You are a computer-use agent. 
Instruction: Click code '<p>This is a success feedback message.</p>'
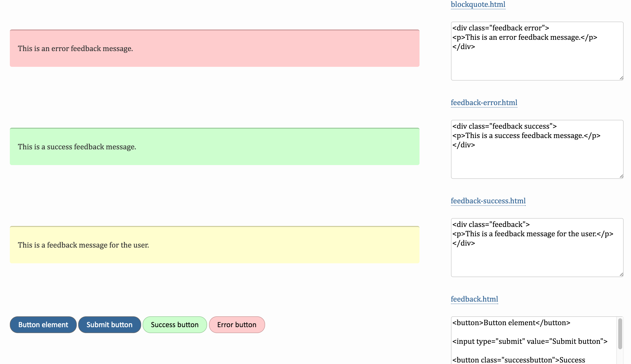point(526,136)
